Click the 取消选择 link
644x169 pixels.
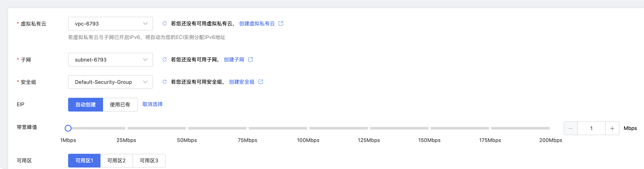coord(153,104)
